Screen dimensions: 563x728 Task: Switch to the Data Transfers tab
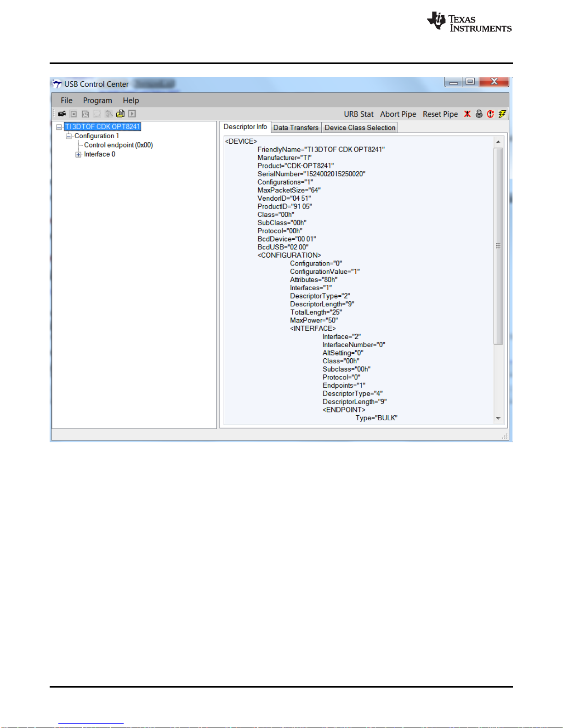(296, 128)
